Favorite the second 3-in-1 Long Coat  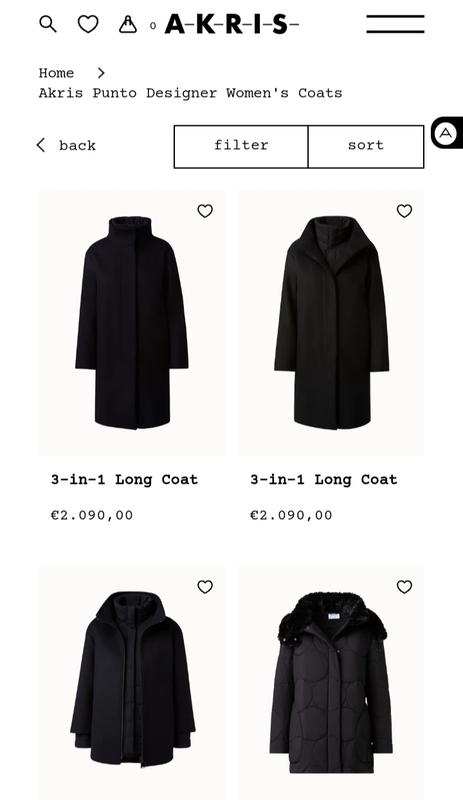pyautogui.click(x=404, y=211)
